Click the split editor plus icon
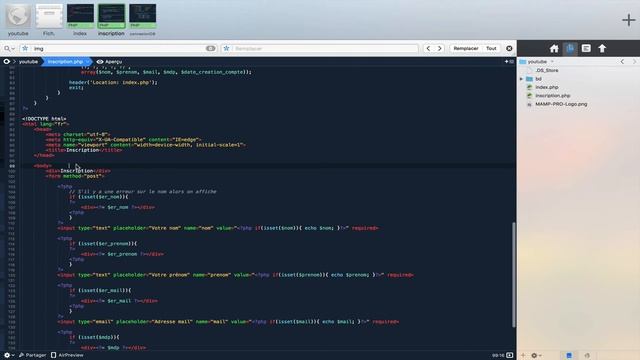This screenshot has height=360, width=640. click(509, 62)
